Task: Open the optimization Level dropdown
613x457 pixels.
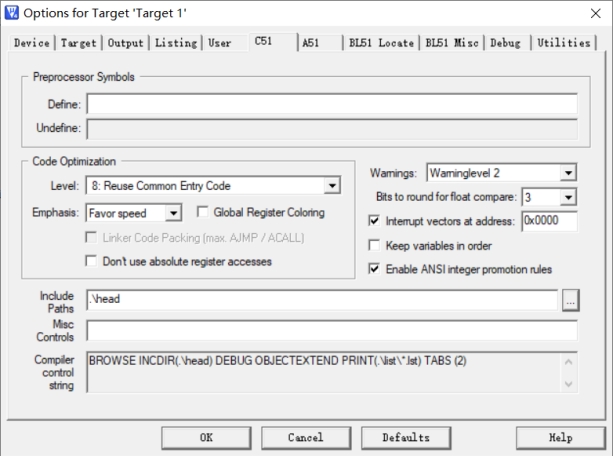Action: (331, 186)
